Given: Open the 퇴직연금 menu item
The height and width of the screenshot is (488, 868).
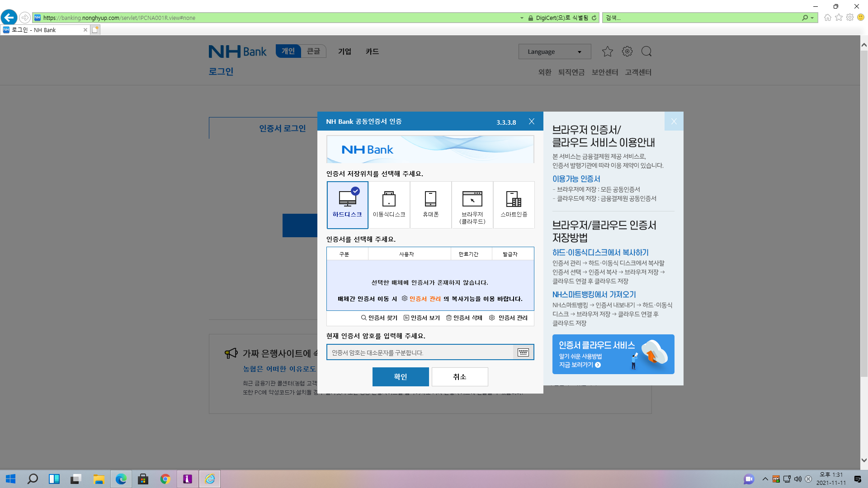Looking at the screenshot, I should coord(571,72).
